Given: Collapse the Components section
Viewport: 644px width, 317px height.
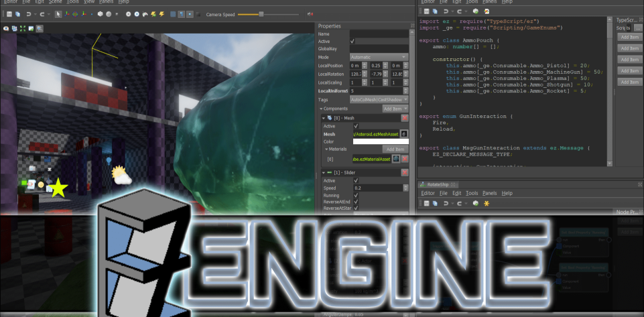Looking at the screenshot, I should (x=321, y=109).
